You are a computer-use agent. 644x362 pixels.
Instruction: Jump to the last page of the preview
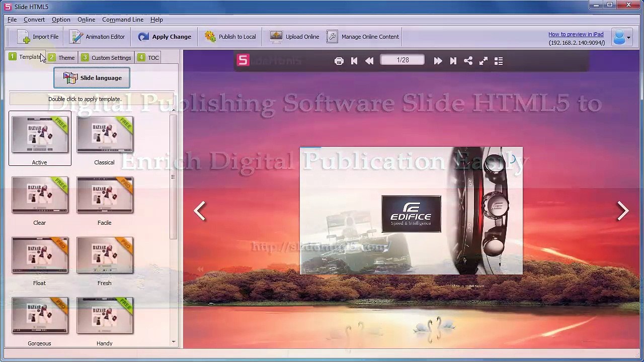pyautogui.click(x=453, y=61)
